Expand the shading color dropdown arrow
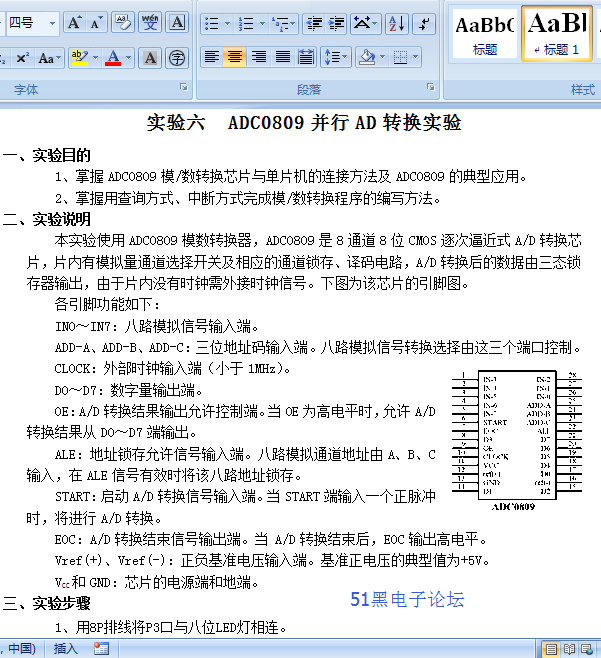 [x=382, y=57]
